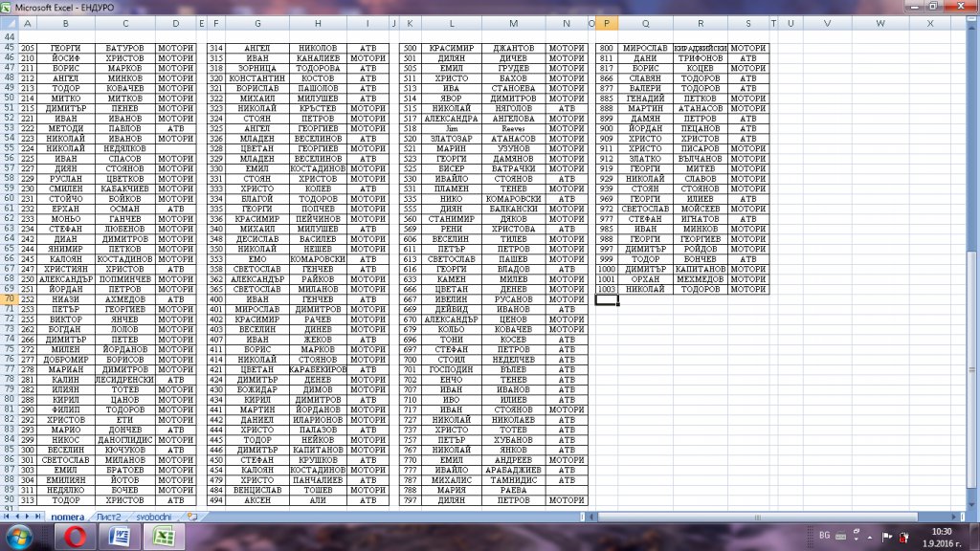The image size is (980, 551).
Task: Click the horizontal scrollbar right arrow
Action: (x=954, y=517)
